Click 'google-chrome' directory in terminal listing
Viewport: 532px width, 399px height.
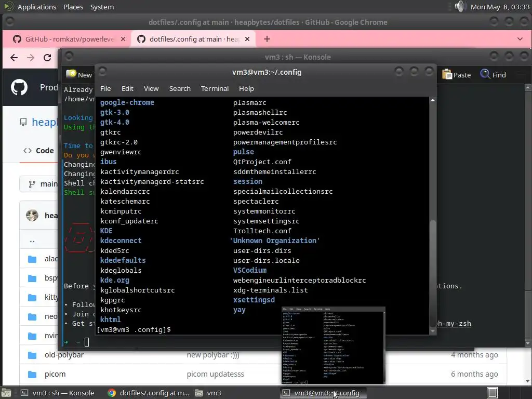127,102
